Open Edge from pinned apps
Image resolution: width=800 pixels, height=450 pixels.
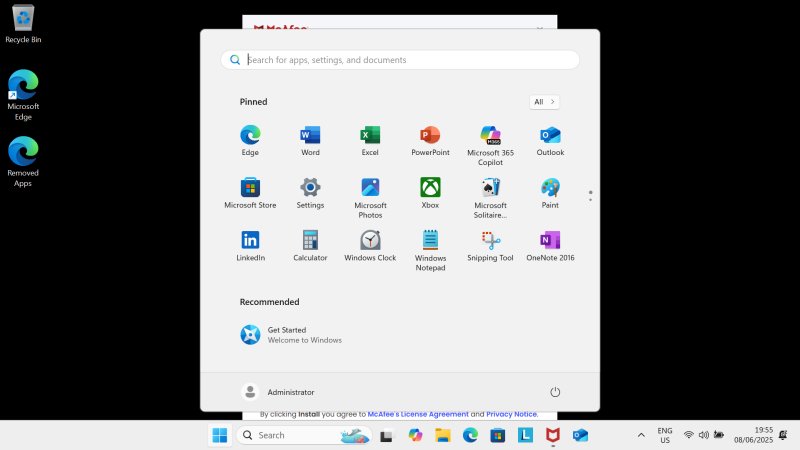click(250, 141)
